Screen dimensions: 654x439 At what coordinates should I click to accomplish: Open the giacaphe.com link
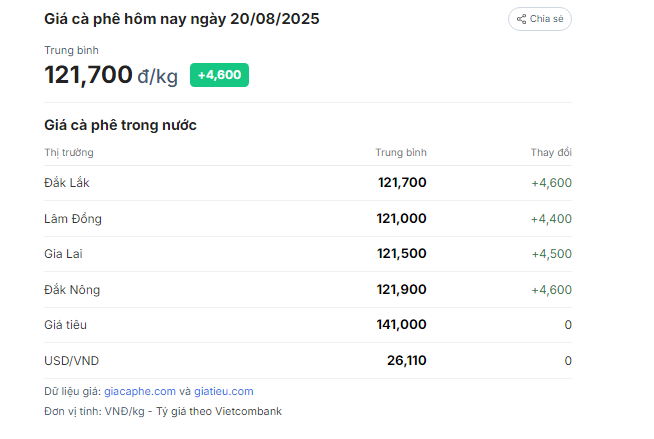click(x=140, y=391)
